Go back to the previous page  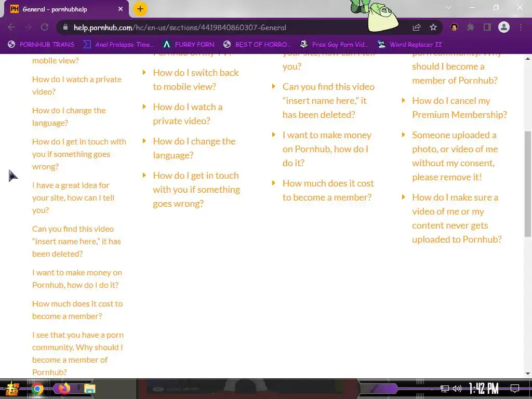[11, 27]
